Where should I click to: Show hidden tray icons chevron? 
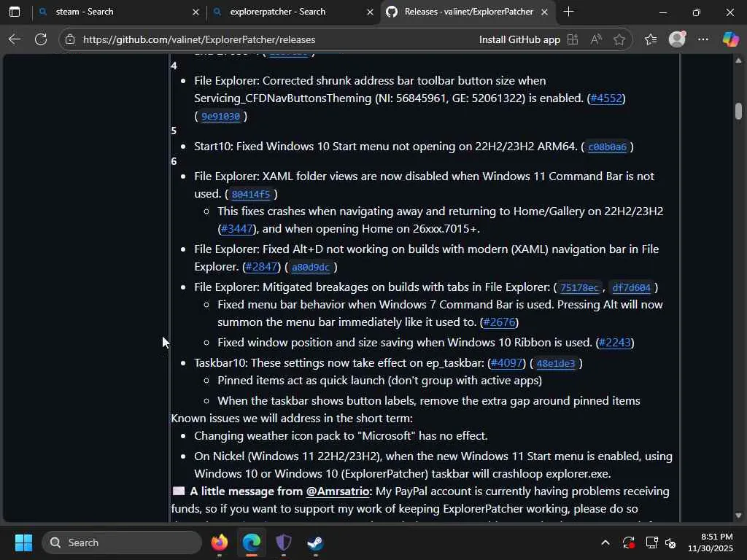pos(605,542)
